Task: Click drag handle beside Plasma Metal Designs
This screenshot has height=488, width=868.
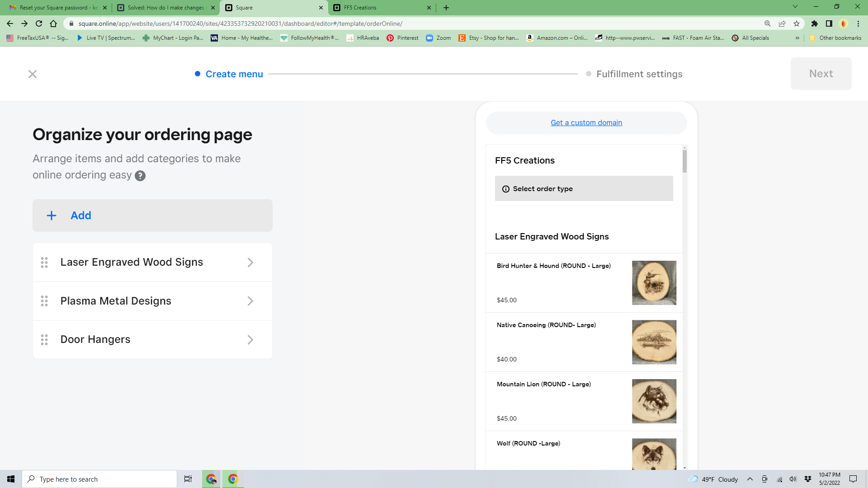Action: click(44, 301)
